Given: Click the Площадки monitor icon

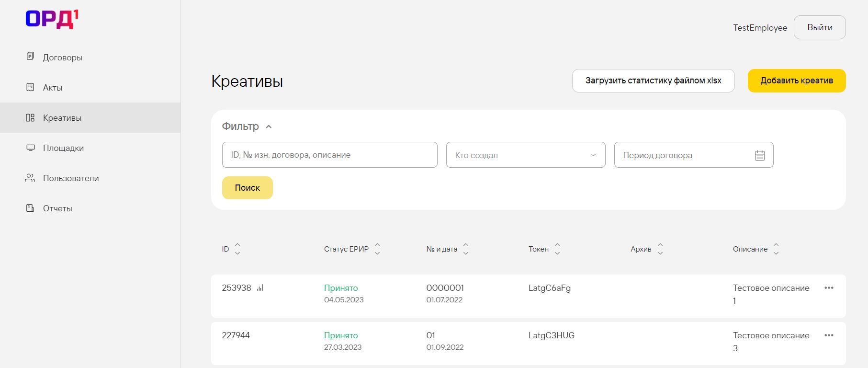Looking at the screenshot, I should pos(30,148).
